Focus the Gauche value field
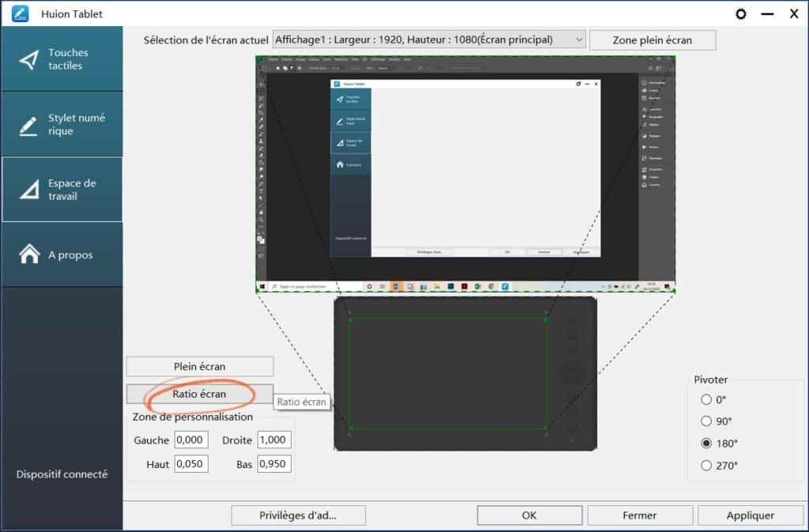This screenshot has width=809, height=532. tap(191, 440)
